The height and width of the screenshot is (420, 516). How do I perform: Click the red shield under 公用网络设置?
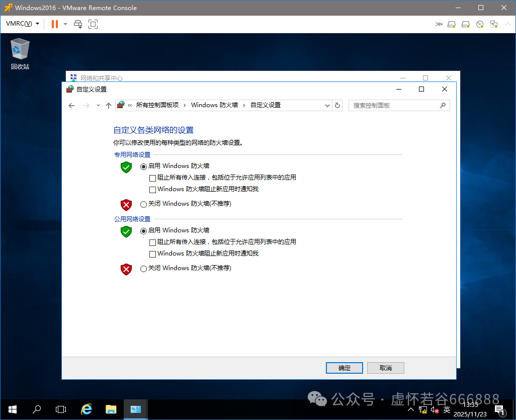click(126, 269)
